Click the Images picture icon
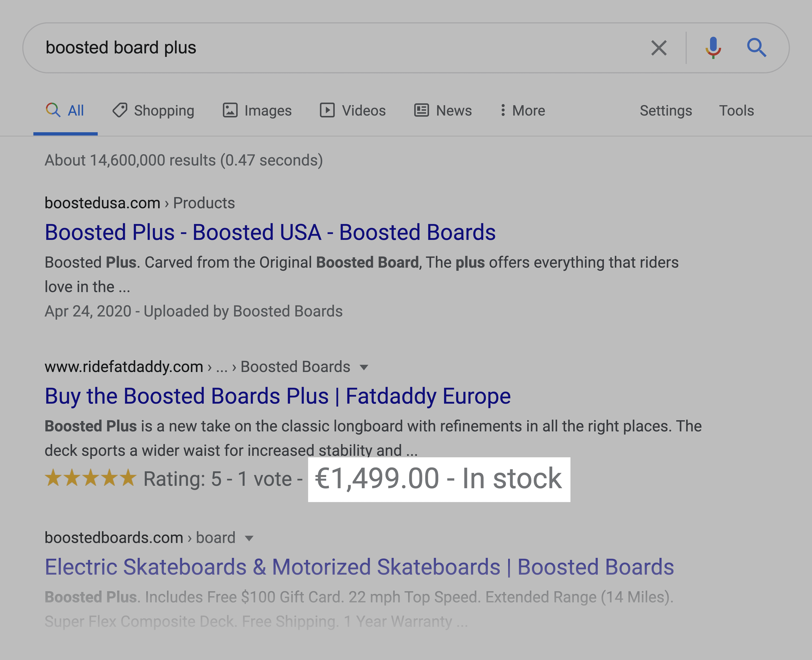 [230, 110]
